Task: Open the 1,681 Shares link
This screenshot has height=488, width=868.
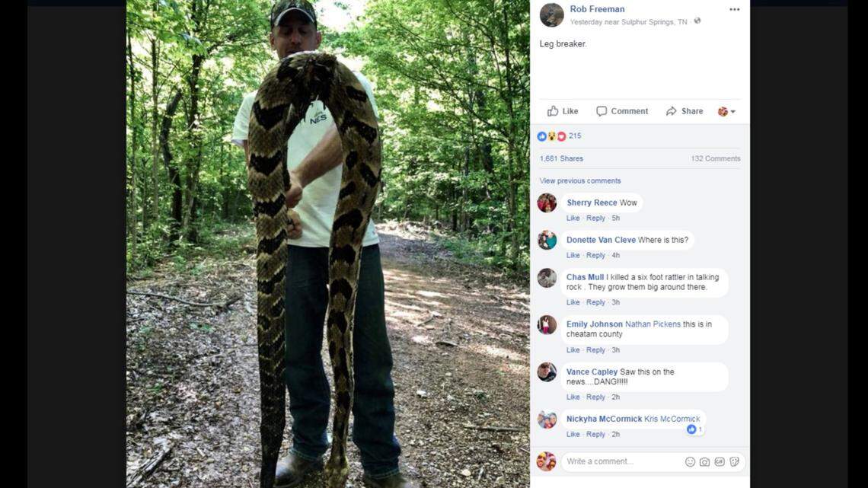Action: (x=561, y=158)
